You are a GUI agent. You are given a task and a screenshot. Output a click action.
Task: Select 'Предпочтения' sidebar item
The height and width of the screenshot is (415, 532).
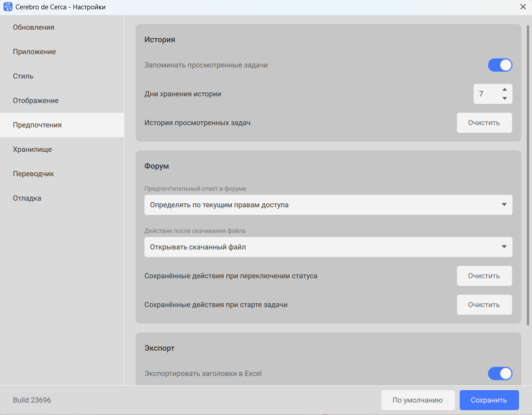click(37, 125)
